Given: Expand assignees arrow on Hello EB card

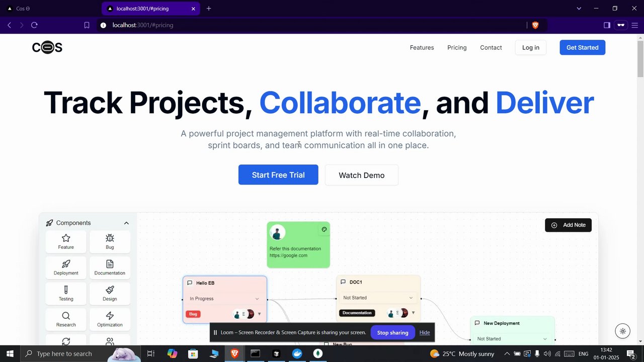Looking at the screenshot, I should pos(259,314).
